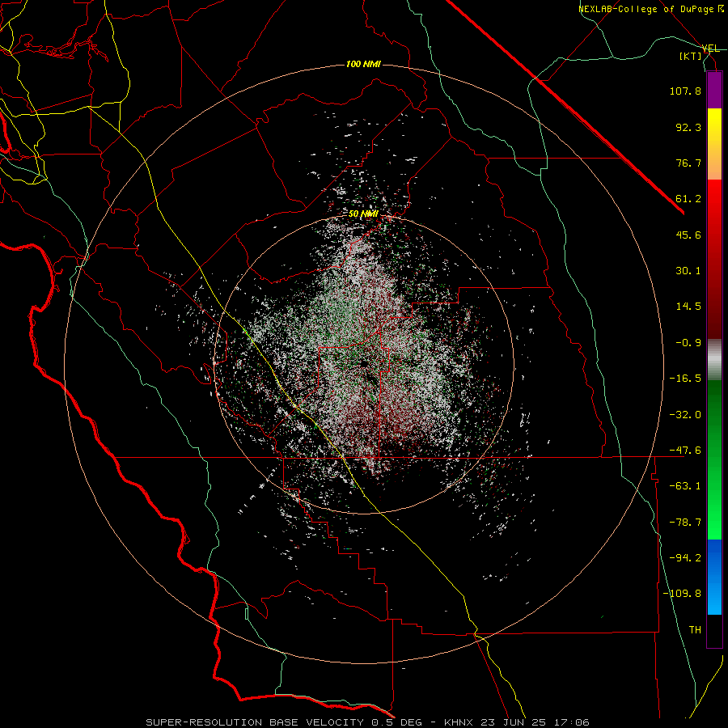The height and width of the screenshot is (728, 728).
Task: Select the 92.3 velocity scale value
Action: point(688,127)
